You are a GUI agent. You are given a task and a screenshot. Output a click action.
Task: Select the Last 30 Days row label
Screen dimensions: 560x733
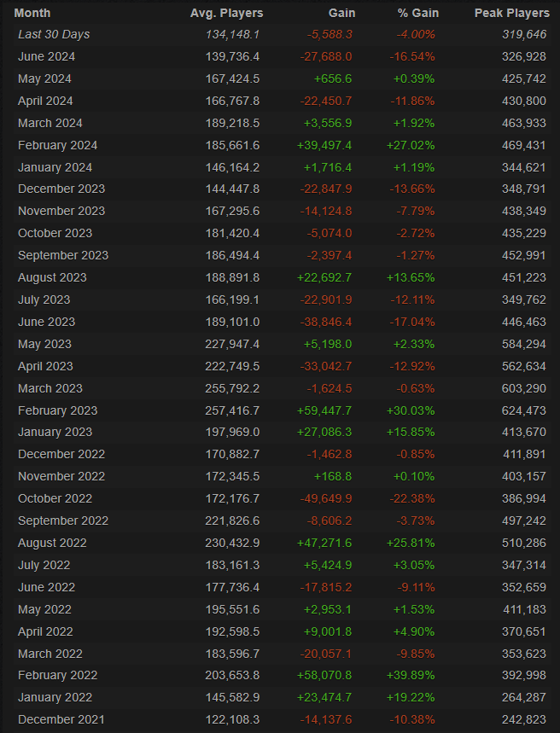click(x=54, y=35)
